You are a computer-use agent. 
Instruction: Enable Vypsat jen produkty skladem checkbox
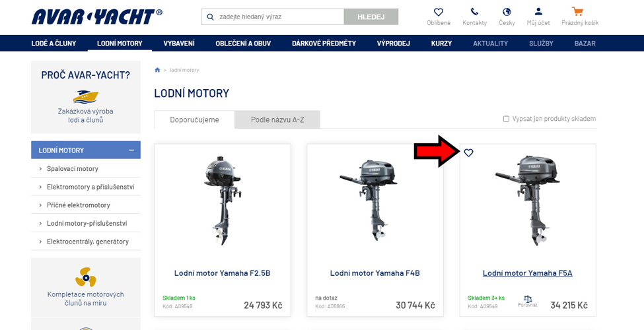coord(506,119)
